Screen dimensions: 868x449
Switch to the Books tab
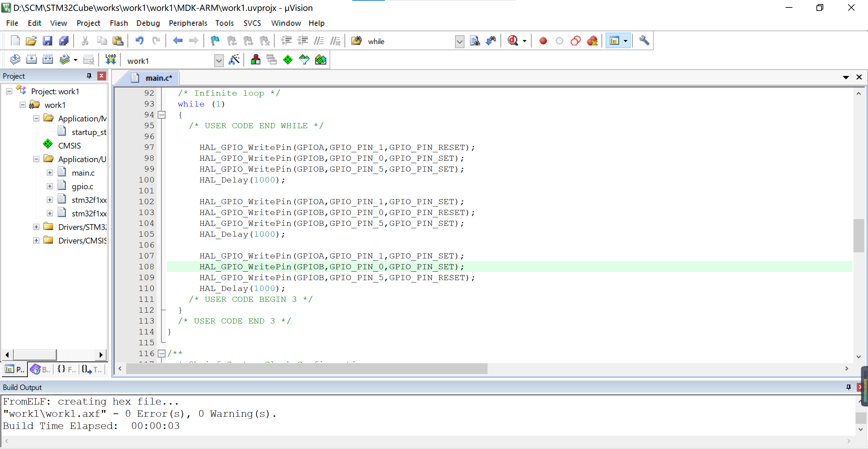coord(40,369)
